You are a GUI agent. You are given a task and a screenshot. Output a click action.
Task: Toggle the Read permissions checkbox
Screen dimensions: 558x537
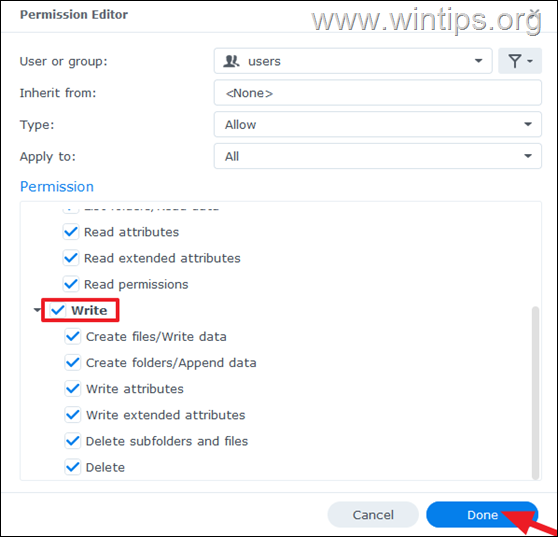click(71, 284)
